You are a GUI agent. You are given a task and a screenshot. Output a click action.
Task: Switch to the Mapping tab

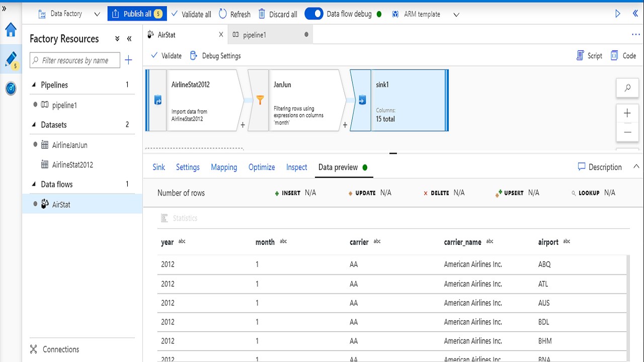(x=224, y=167)
